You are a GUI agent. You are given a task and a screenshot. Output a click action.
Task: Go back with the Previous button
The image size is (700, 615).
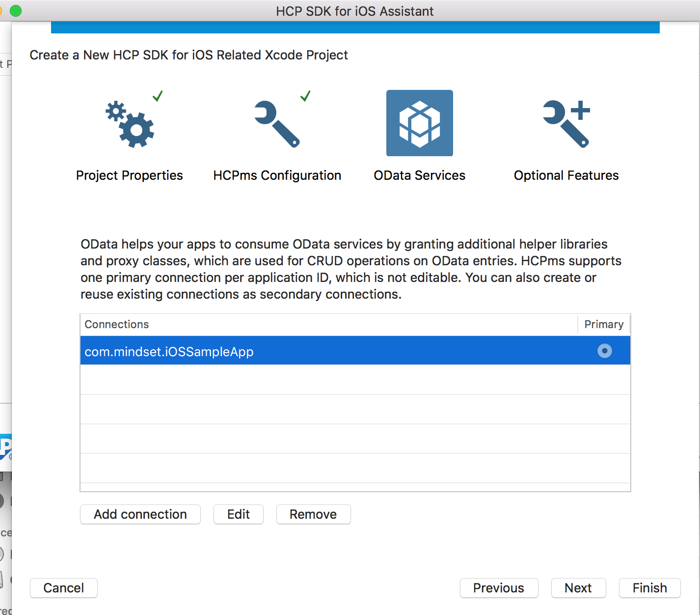(x=499, y=588)
